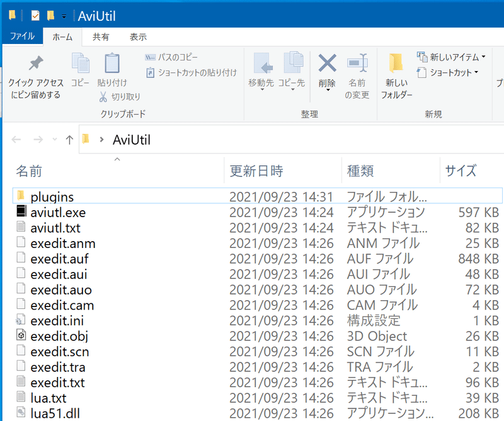Click the 208 KB size of lua51.dll
This screenshot has height=421, width=504.
point(479,413)
